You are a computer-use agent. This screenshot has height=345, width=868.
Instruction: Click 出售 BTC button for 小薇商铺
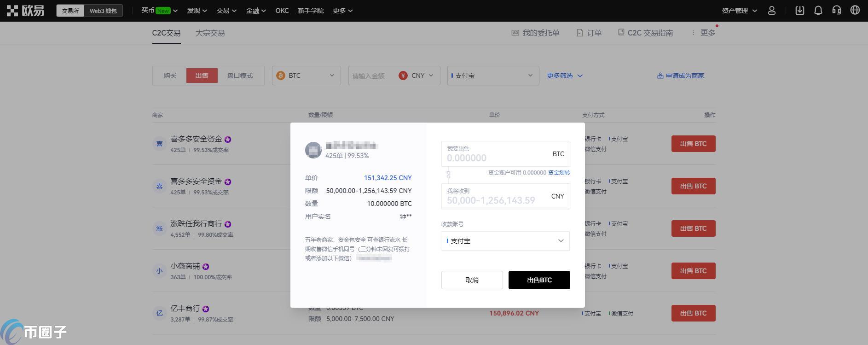coord(694,271)
